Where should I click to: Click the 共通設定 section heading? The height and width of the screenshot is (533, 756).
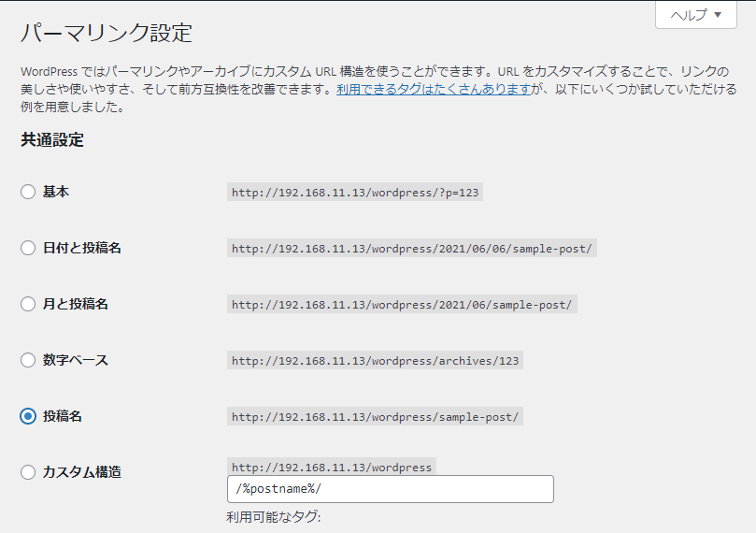(x=52, y=140)
